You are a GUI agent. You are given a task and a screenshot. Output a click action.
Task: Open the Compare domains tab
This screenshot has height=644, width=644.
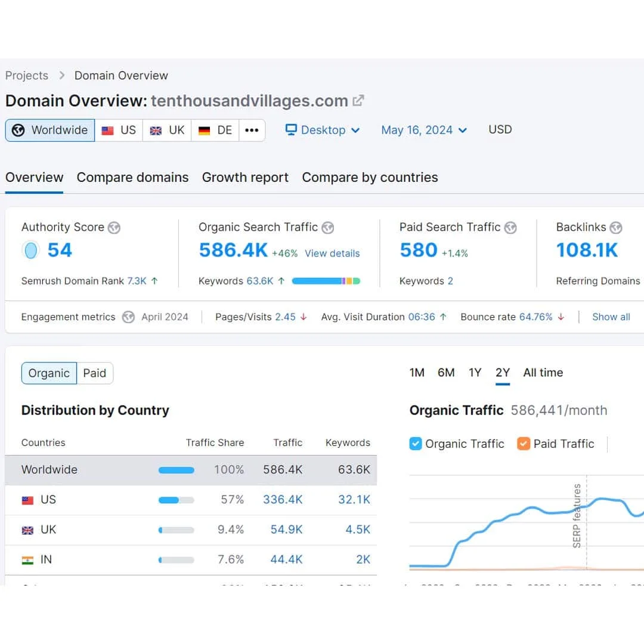point(132,178)
